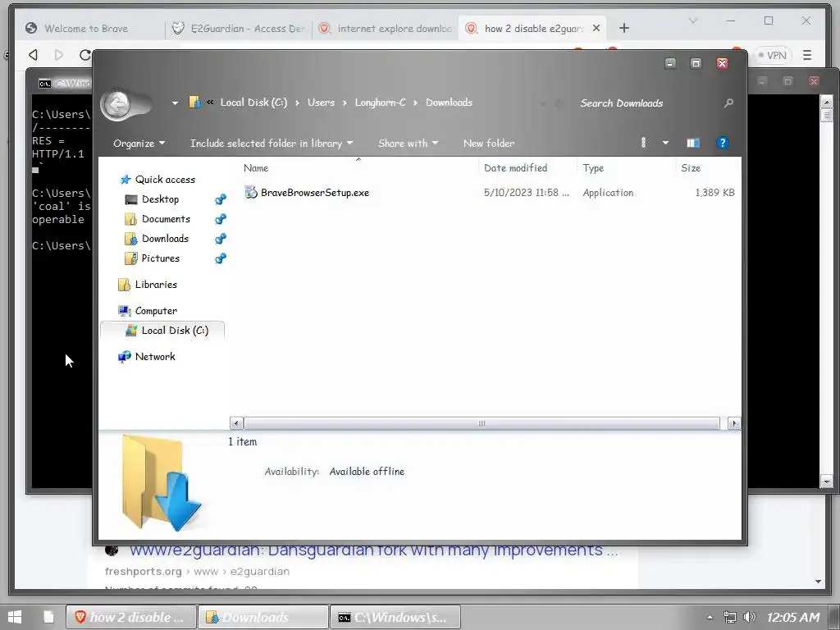Show hidden tray icons arrow
Viewport: 840px width, 630px height.
pos(710,617)
